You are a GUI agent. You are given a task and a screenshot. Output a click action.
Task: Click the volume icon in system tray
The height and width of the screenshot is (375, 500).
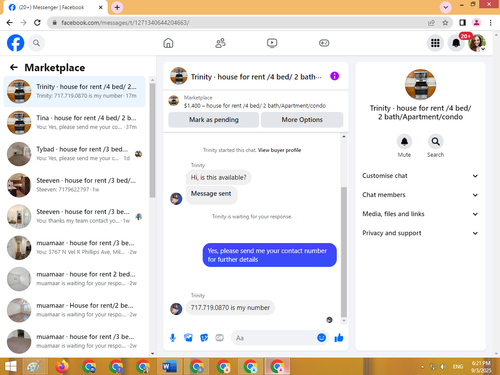point(443,367)
